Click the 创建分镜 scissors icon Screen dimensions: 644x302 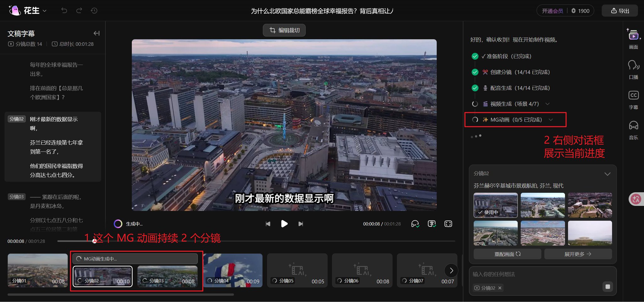click(x=485, y=72)
